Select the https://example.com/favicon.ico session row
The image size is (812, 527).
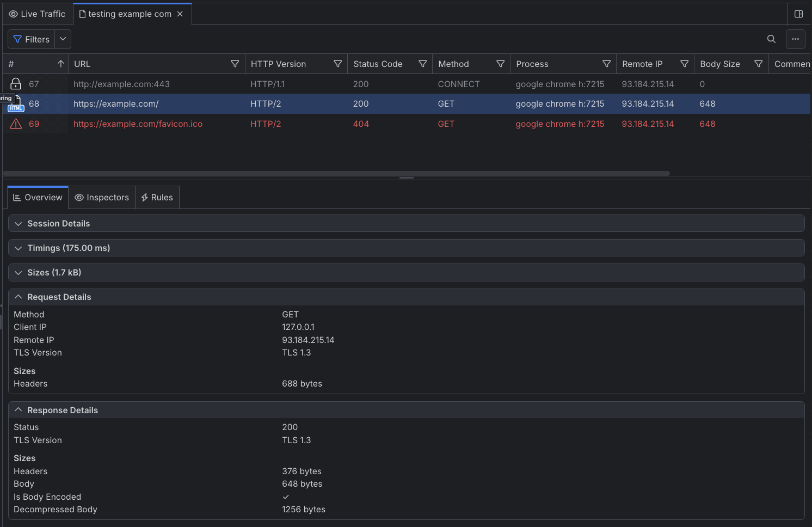pyautogui.click(x=406, y=124)
